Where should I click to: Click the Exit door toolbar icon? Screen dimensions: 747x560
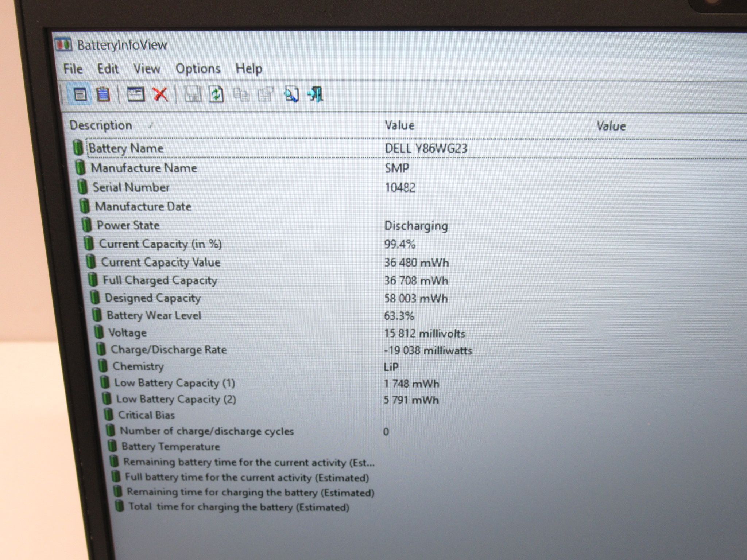[316, 94]
